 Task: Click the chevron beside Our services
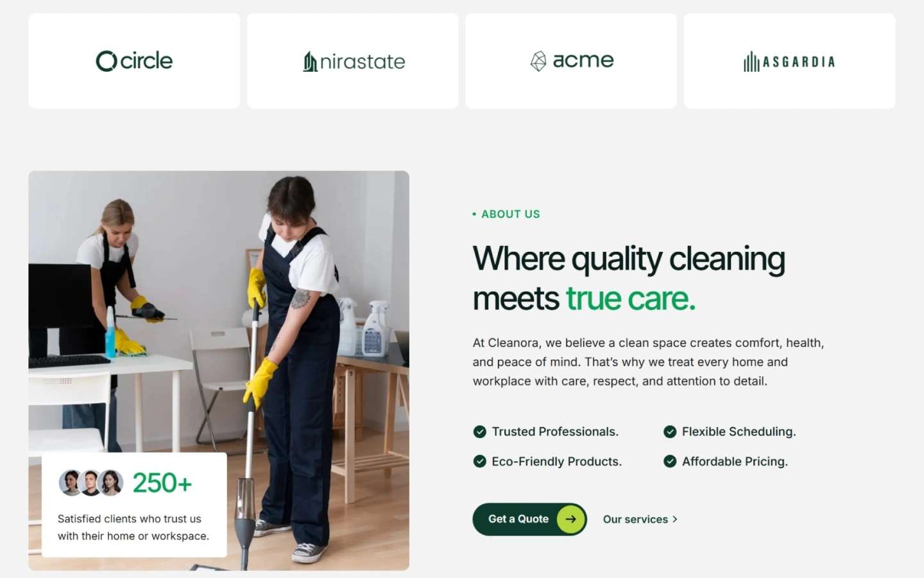674,519
